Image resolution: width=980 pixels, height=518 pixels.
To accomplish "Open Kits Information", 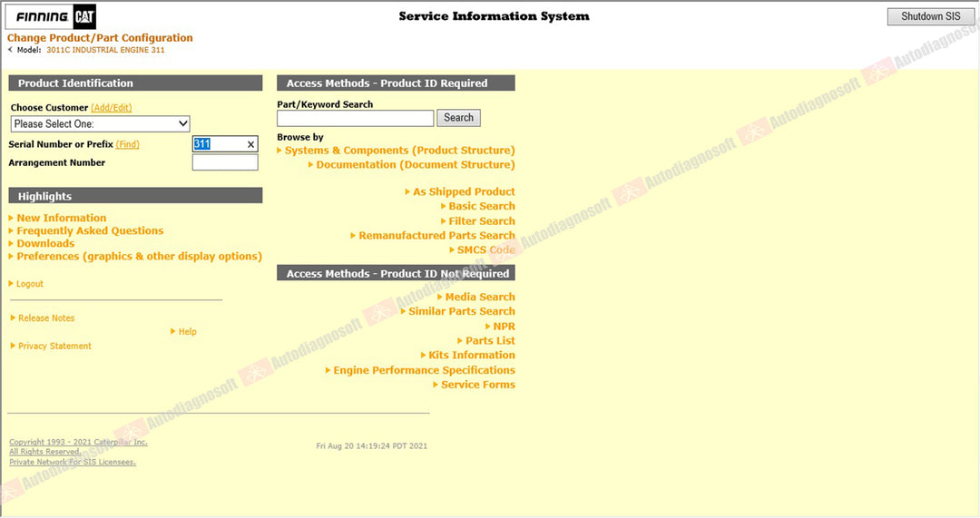I will point(472,355).
